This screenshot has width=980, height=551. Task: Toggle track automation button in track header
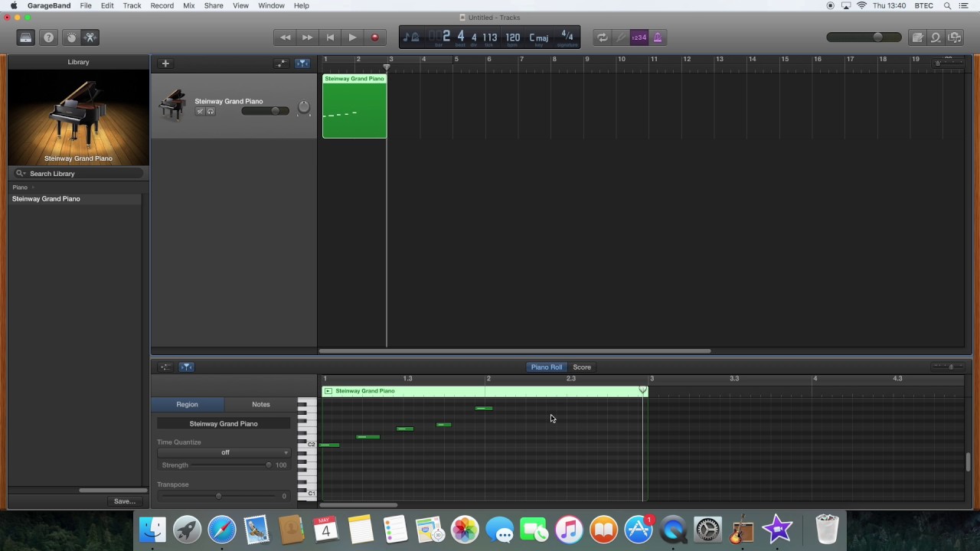point(282,64)
